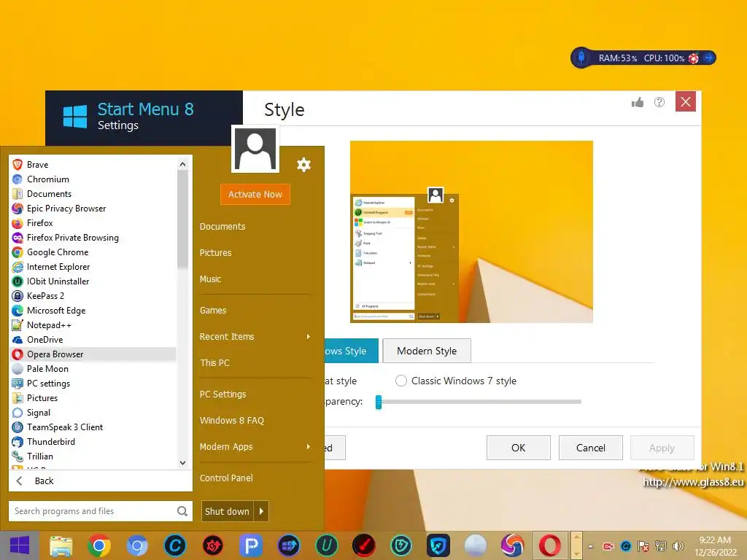Switch to the Windows Style tab
Image resolution: width=747 pixels, height=560 pixels.
(352, 351)
